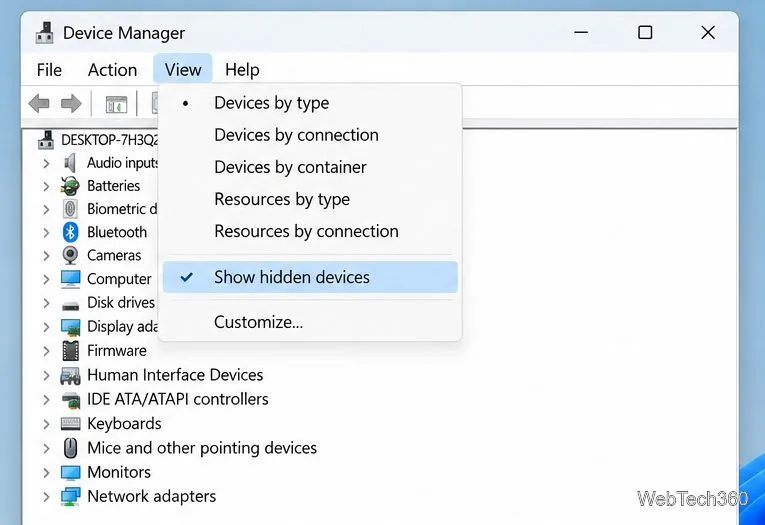Click the IDE ATA/ATAPI controllers icon
Image resolution: width=765 pixels, height=525 pixels.
(71, 400)
